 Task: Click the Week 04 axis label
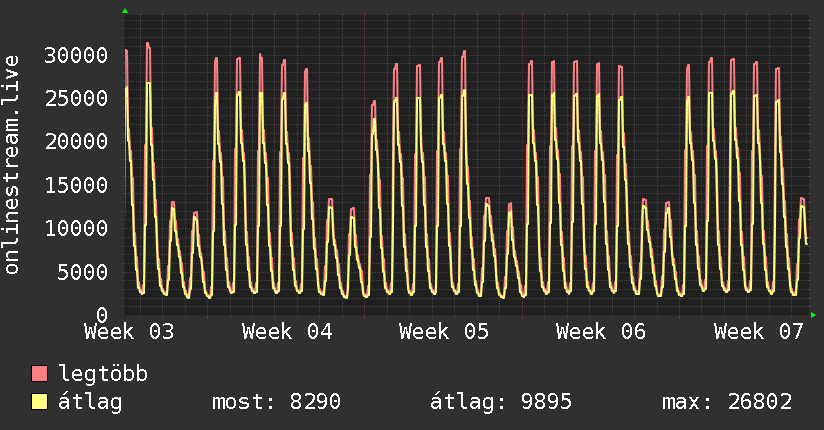click(x=287, y=332)
